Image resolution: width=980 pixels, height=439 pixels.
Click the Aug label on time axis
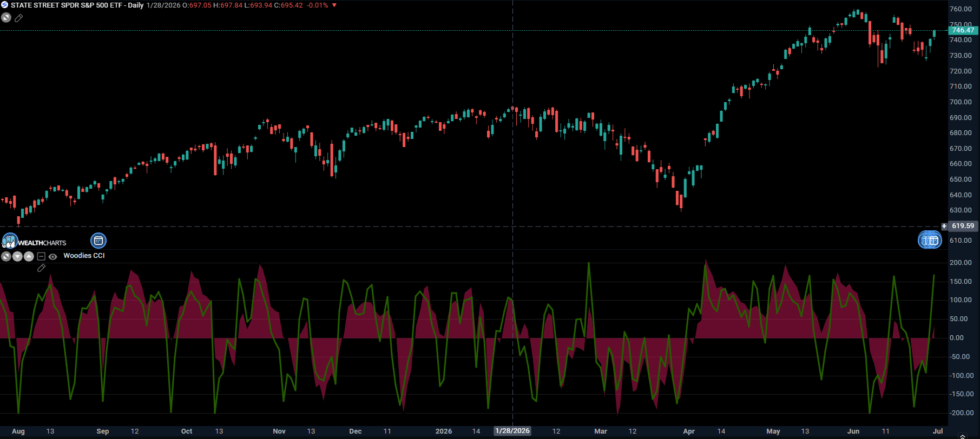pos(18,431)
